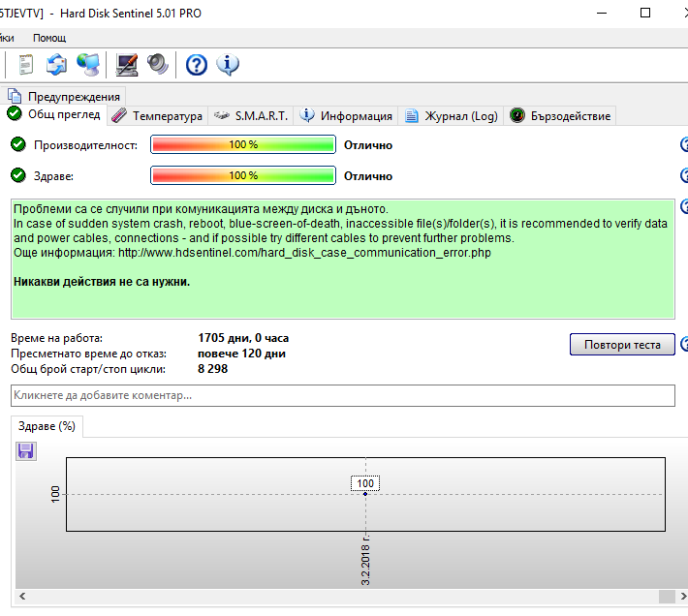Click the 'Време на работа:' label
Screen dimensions: 688x616
tap(56, 338)
